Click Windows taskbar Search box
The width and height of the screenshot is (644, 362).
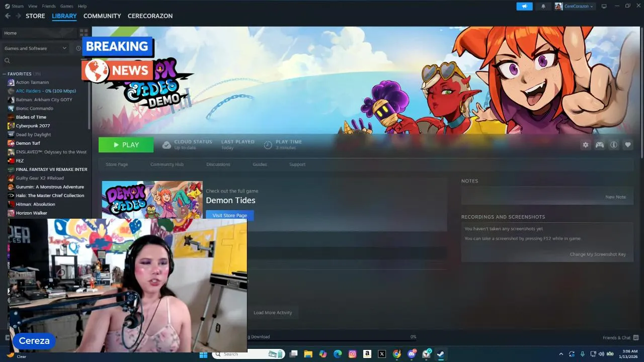[x=248, y=354]
